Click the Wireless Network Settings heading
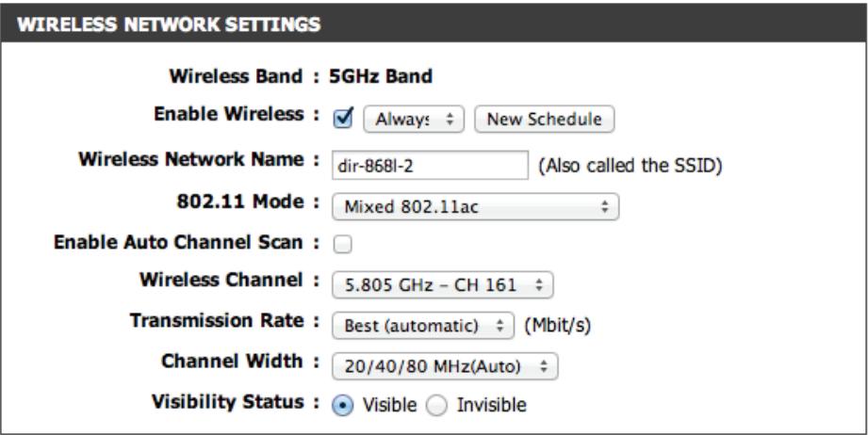The height and width of the screenshot is (435, 868). (x=169, y=24)
